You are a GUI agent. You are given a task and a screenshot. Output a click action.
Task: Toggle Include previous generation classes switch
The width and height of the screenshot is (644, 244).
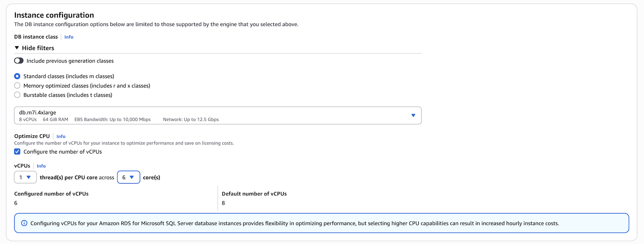19,60
